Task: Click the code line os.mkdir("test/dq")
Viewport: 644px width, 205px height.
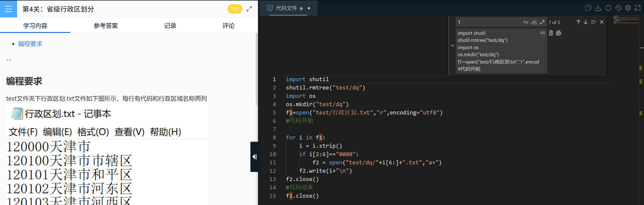Action: point(317,104)
